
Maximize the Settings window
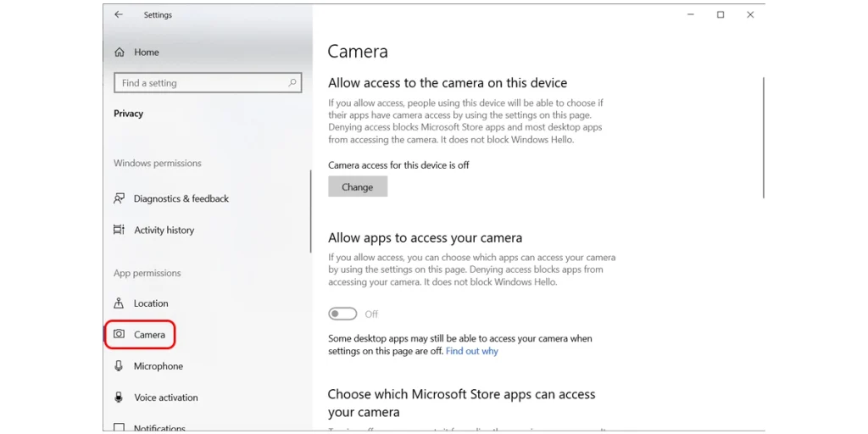(x=721, y=14)
